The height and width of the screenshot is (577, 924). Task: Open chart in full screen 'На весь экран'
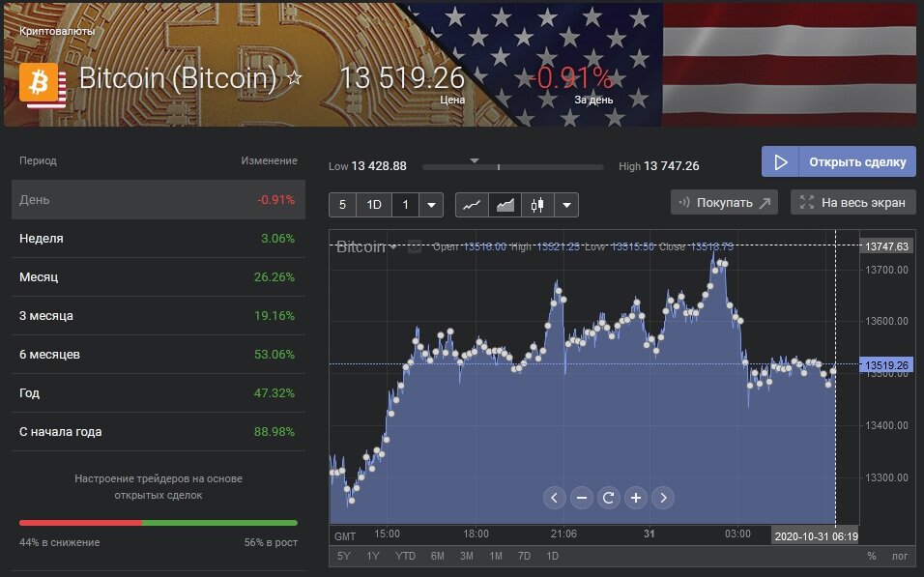pyautogui.click(x=852, y=202)
